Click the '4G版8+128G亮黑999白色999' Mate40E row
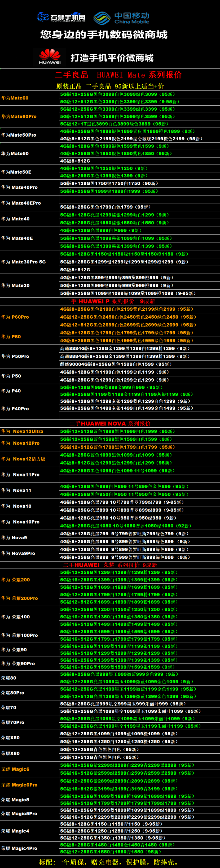Image resolution: width=220 pixels, height=868 pixels. click(x=139, y=231)
